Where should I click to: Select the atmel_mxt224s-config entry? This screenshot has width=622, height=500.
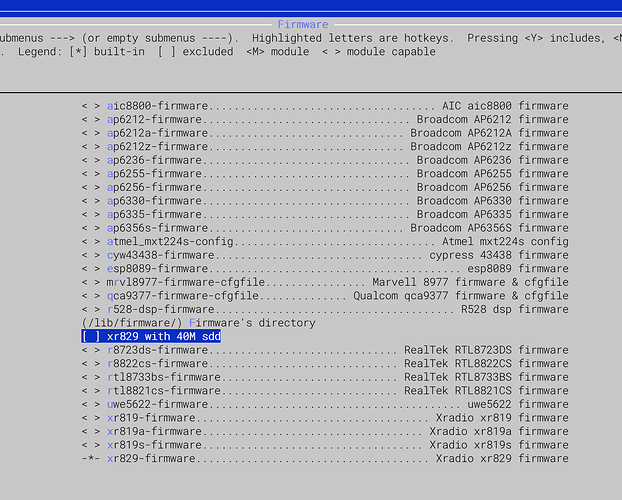[x=325, y=241]
